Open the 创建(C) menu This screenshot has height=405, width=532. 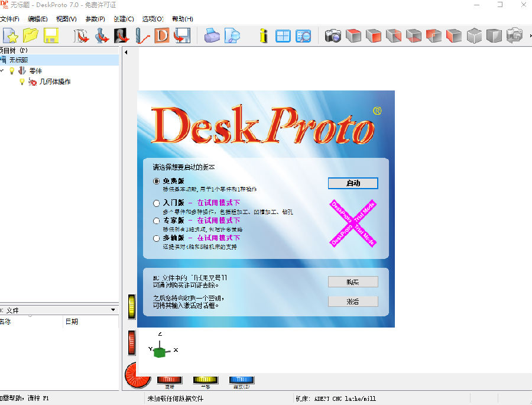(124, 19)
